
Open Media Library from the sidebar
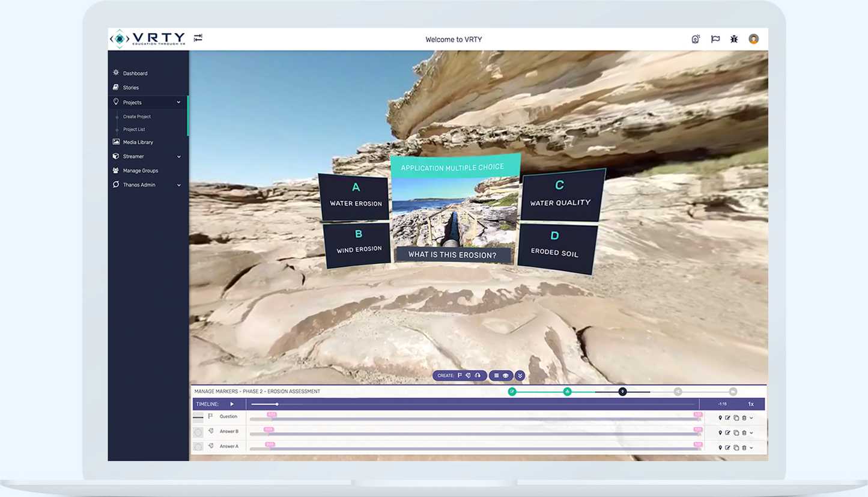pos(138,142)
